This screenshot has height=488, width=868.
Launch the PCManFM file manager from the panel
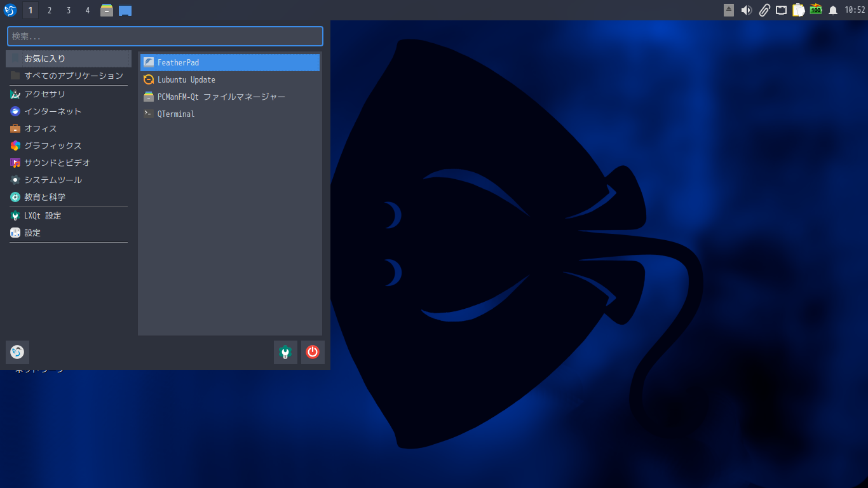tap(107, 10)
